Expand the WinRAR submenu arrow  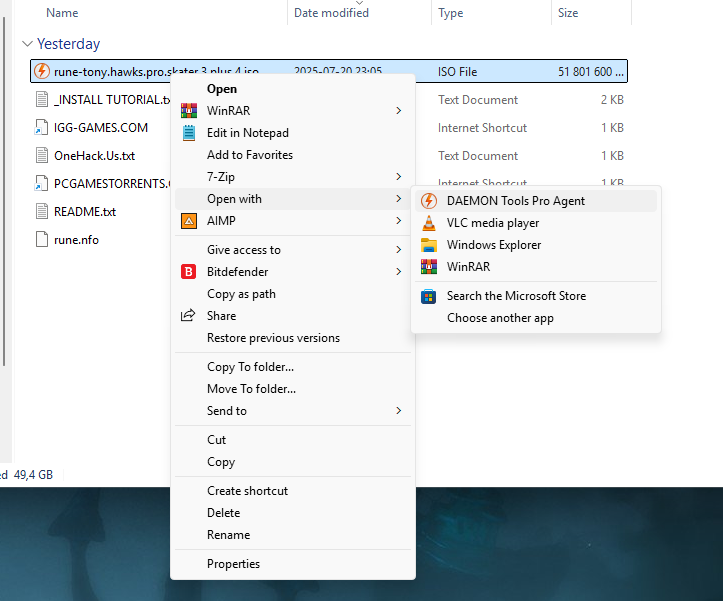pos(398,111)
